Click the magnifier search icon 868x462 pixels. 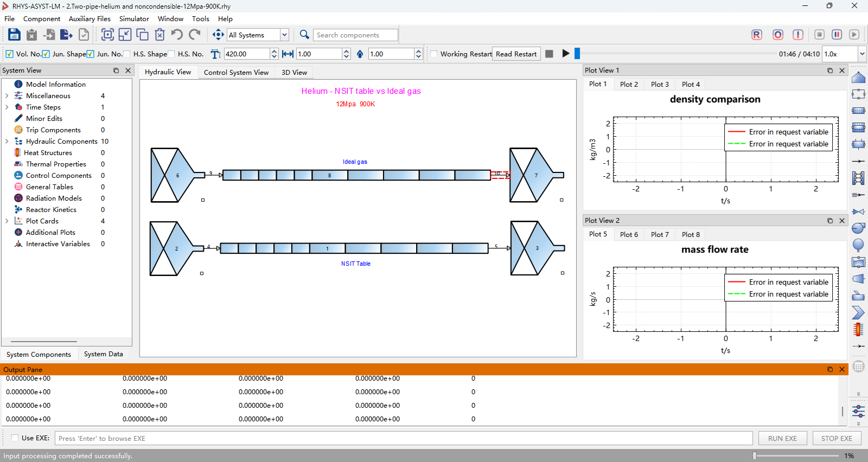tap(304, 35)
